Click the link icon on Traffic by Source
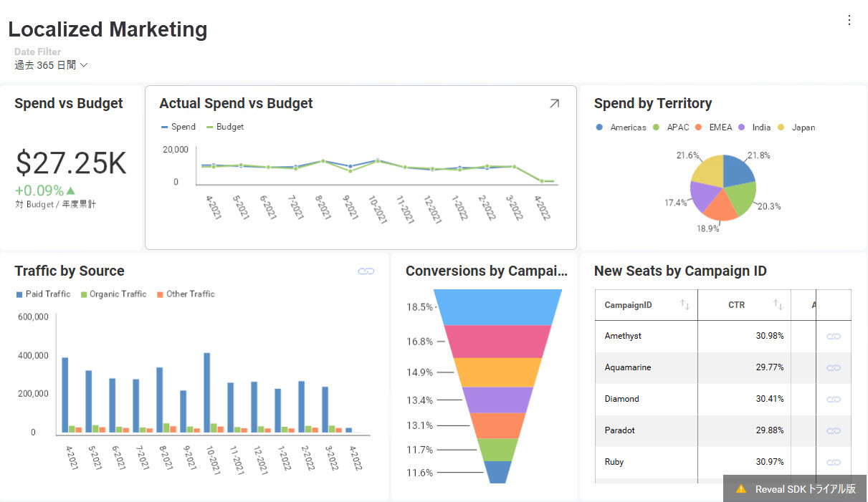 tap(366, 271)
